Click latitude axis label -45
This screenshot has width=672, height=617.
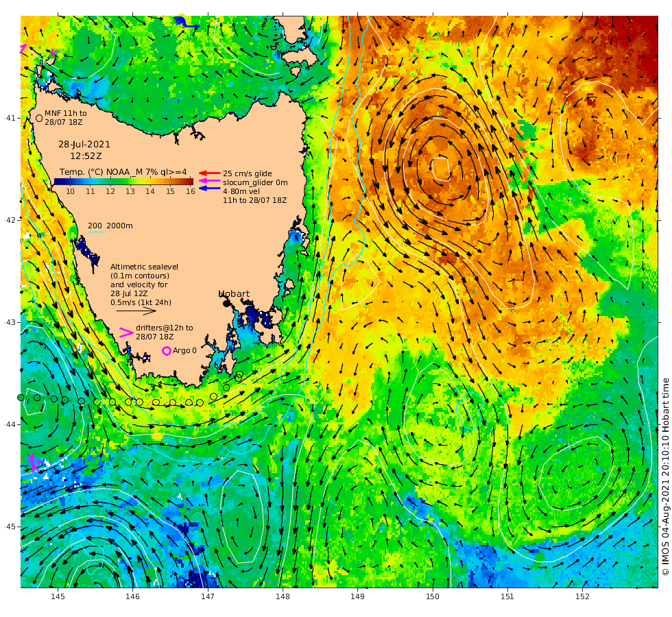(10, 527)
